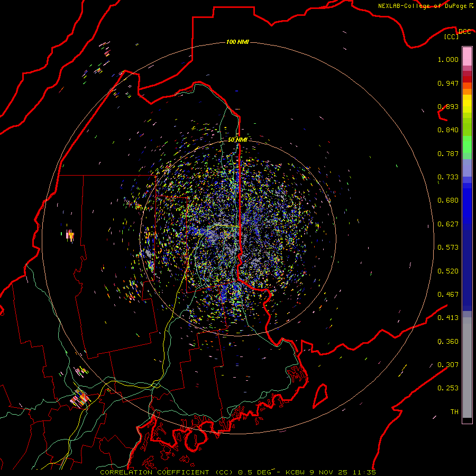Click the 0.467 scale value

coord(448,295)
